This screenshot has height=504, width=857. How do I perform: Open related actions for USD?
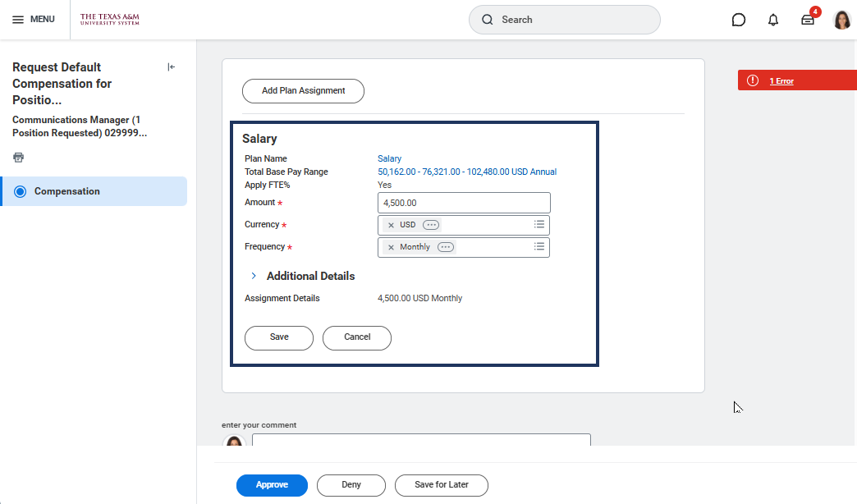431,225
